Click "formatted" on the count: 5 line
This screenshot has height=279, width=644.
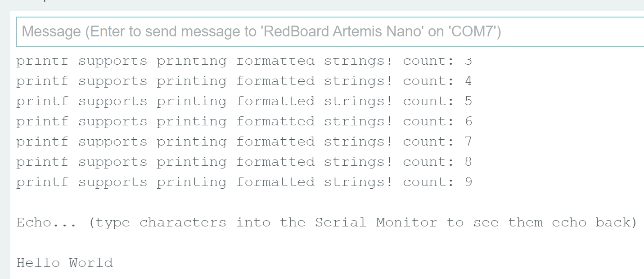275,102
